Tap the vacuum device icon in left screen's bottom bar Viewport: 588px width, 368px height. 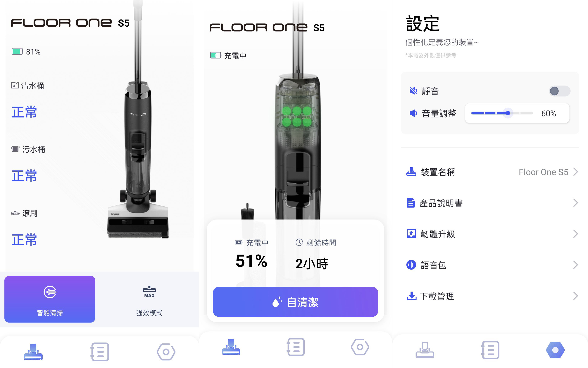coord(33,352)
